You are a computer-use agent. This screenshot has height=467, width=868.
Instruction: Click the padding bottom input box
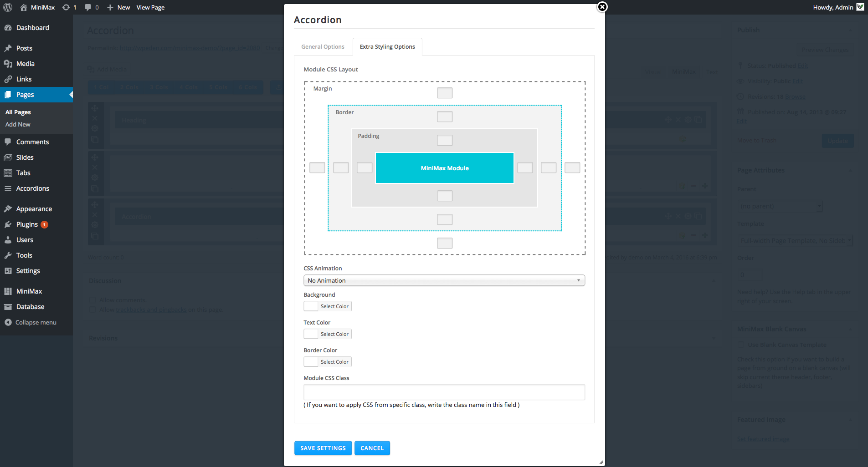pos(445,196)
